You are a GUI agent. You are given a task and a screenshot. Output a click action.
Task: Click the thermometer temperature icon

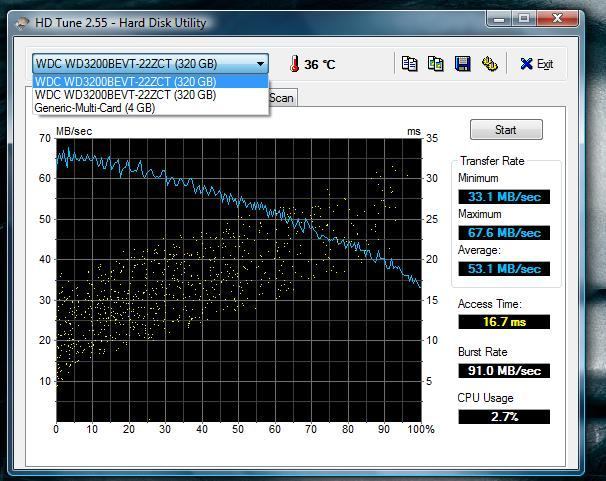(x=294, y=63)
